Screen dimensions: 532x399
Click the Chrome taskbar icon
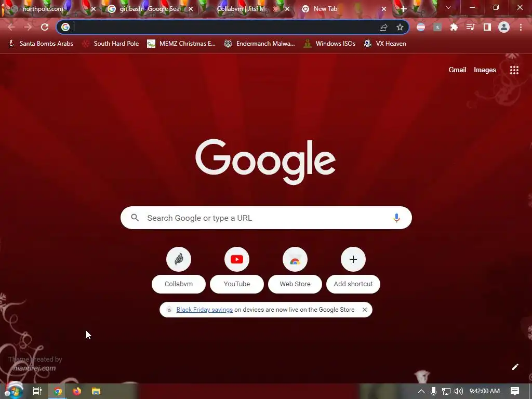click(x=58, y=391)
